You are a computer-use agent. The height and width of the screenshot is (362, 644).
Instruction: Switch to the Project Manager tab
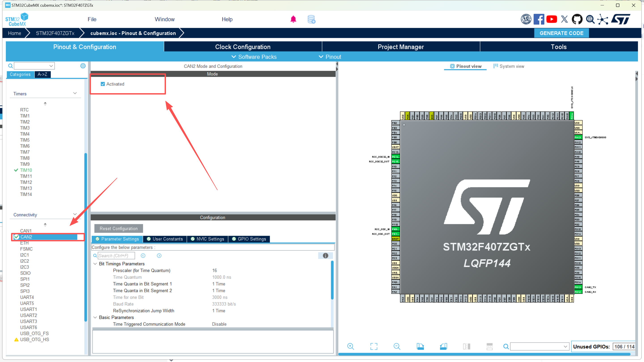[401, 47]
